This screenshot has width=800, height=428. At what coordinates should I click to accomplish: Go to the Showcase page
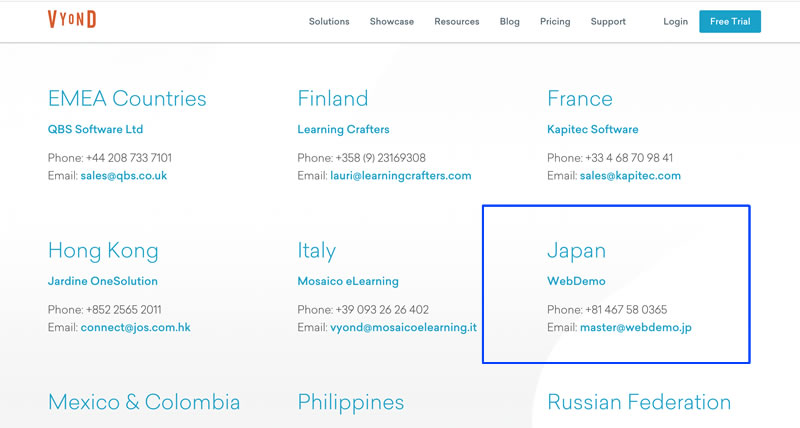392,21
